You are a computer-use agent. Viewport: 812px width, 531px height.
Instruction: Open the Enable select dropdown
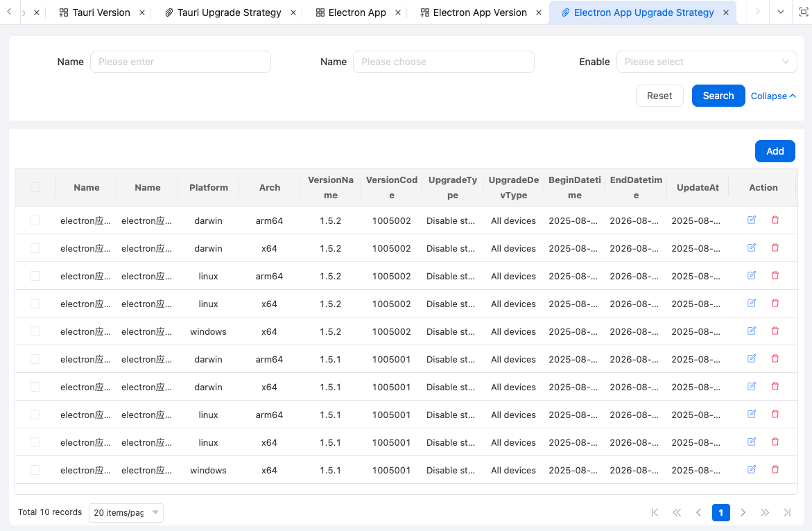pos(706,62)
